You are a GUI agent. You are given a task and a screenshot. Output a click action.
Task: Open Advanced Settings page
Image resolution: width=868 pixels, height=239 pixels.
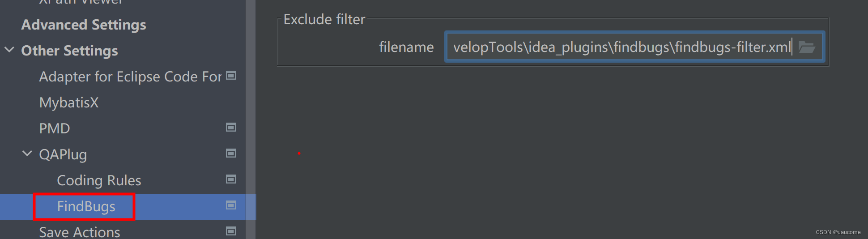[x=84, y=25]
